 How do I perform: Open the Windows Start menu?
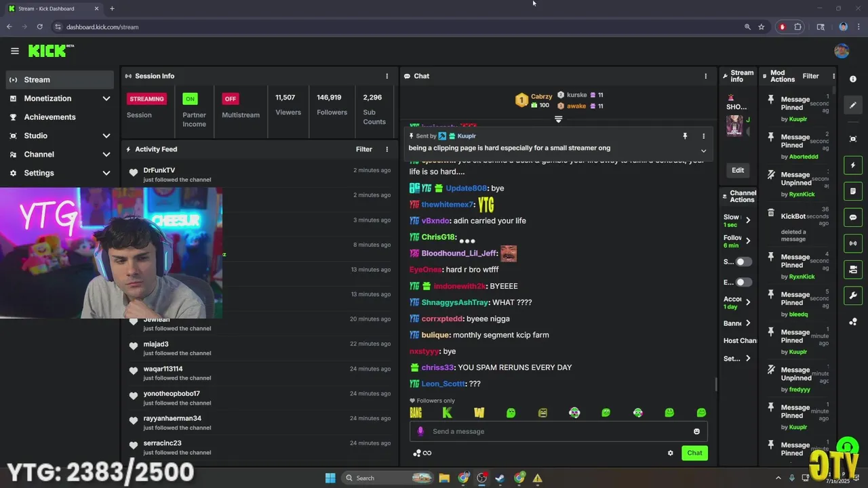(330, 478)
